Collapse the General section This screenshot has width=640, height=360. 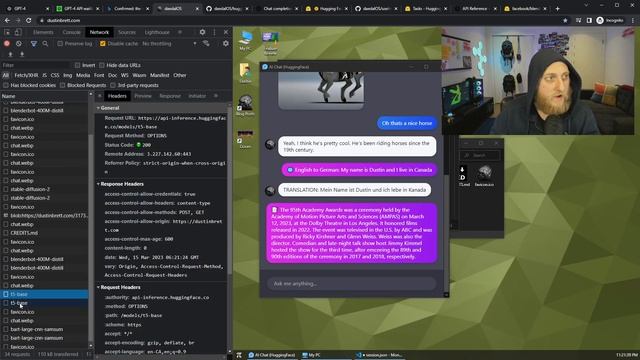[x=98, y=108]
